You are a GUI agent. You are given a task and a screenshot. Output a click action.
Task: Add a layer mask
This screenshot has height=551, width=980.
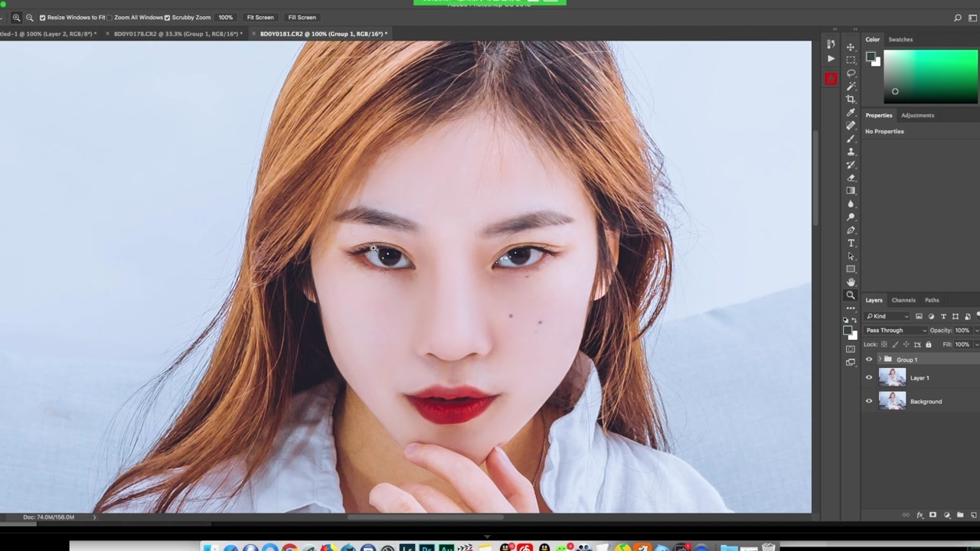pos(933,515)
